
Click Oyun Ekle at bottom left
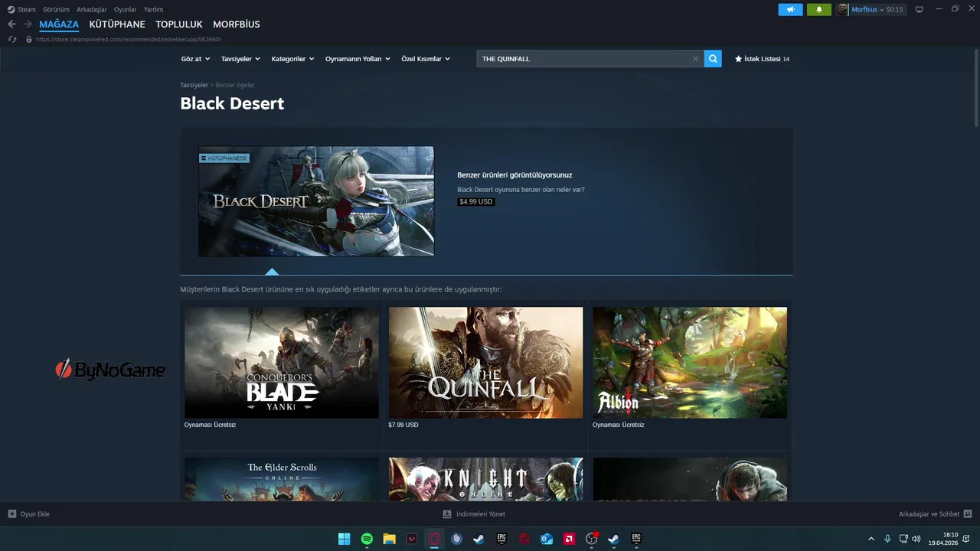(28, 514)
